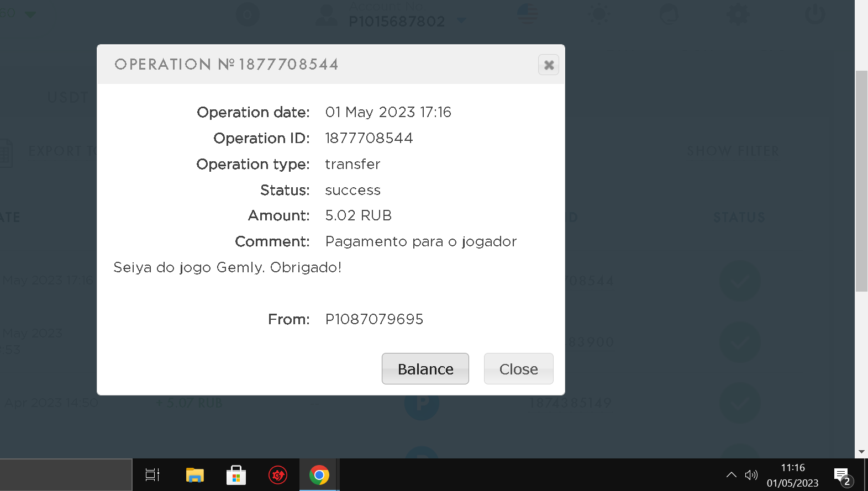
Task: Select the sender account P1087079695
Action: 374,319
